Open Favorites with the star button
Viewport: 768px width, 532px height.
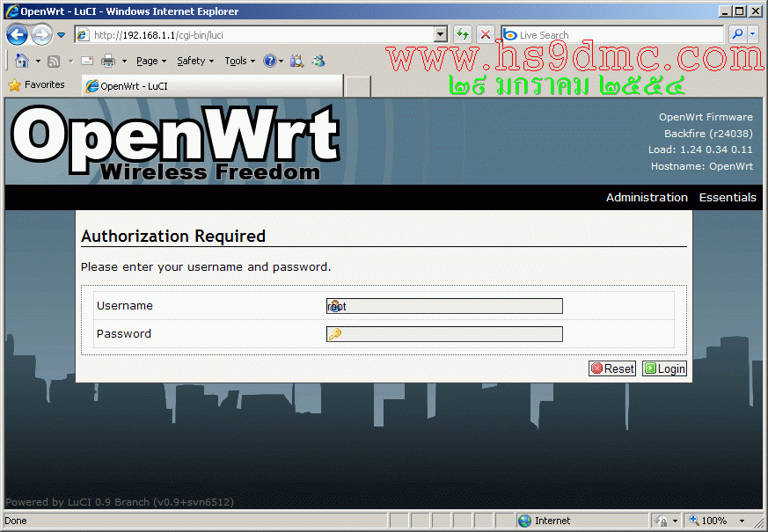(x=36, y=84)
